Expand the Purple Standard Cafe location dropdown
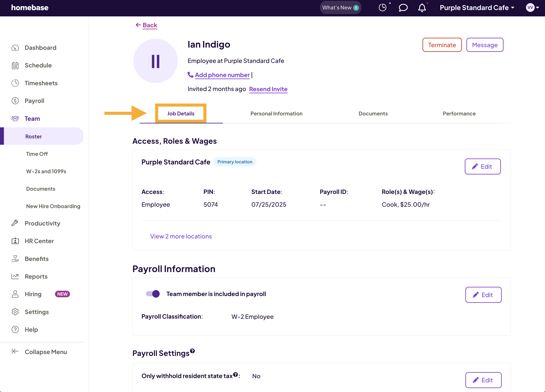 click(x=477, y=8)
